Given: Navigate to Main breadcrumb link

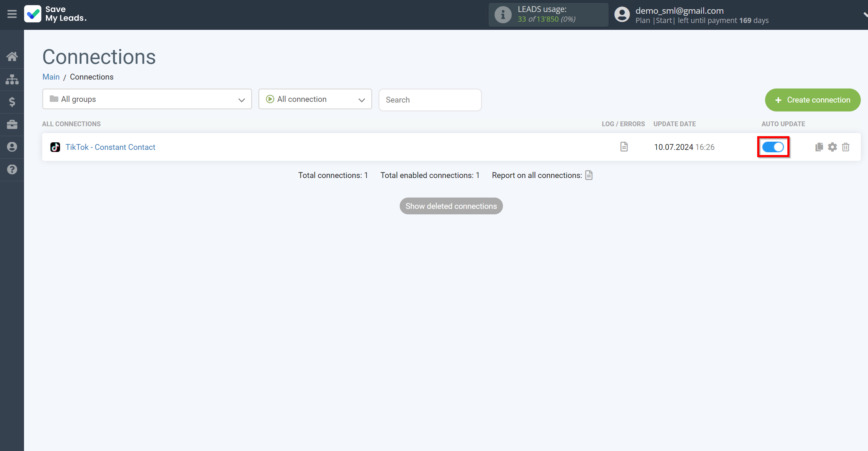Looking at the screenshot, I should [x=50, y=77].
